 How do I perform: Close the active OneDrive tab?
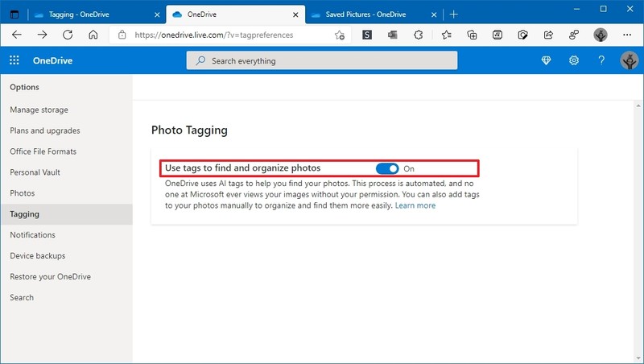coord(295,14)
